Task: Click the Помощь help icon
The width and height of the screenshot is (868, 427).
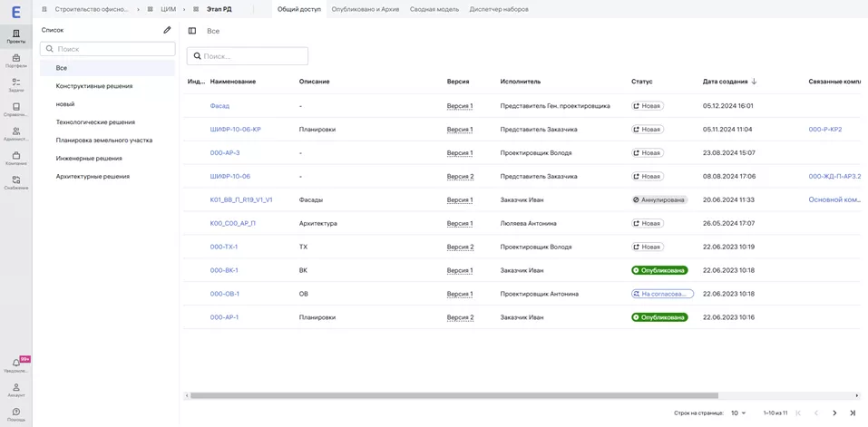Action: (x=15, y=414)
